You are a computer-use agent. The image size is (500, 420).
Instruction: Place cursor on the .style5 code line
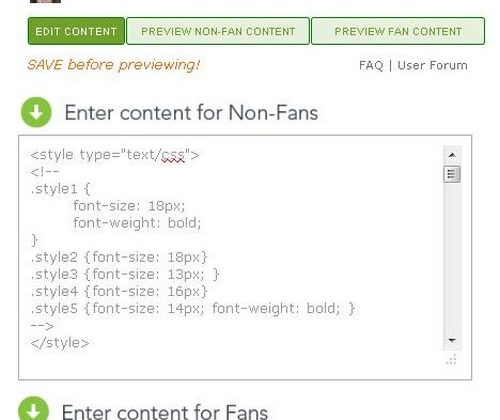[x=193, y=309]
